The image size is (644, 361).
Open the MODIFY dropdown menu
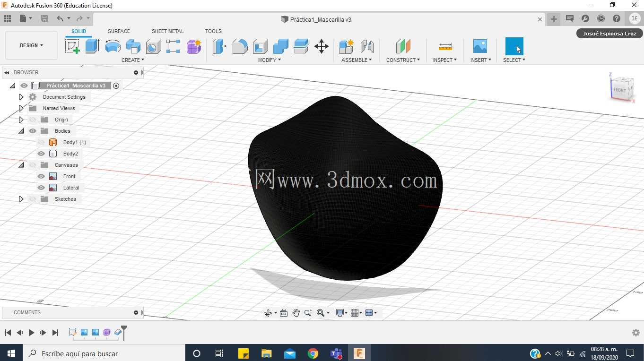(270, 60)
